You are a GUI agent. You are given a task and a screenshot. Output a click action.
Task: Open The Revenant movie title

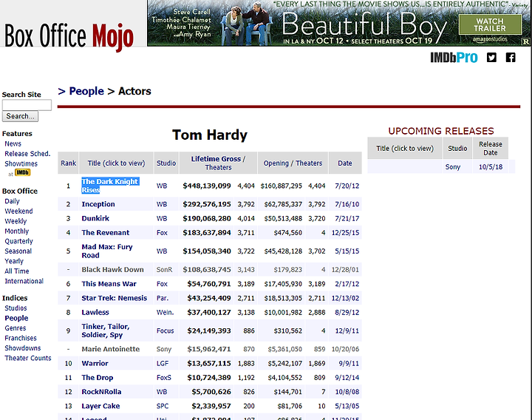click(x=106, y=233)
